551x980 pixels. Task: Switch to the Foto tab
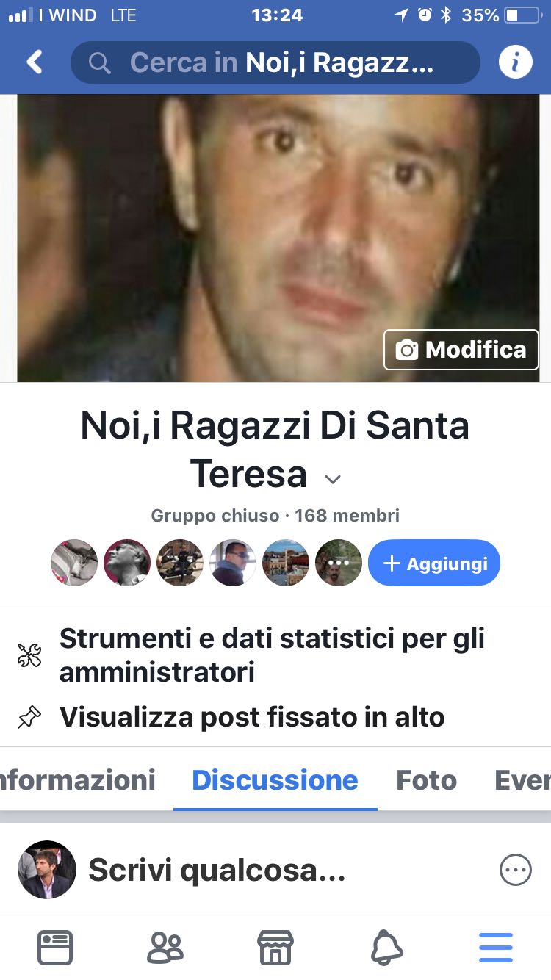426,779
